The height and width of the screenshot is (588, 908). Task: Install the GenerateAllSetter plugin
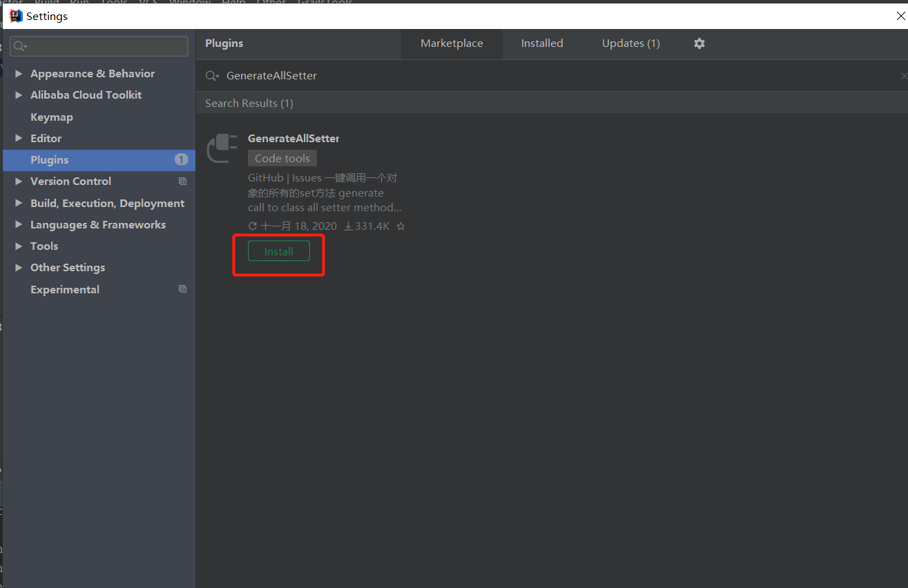tap(279, 251)
